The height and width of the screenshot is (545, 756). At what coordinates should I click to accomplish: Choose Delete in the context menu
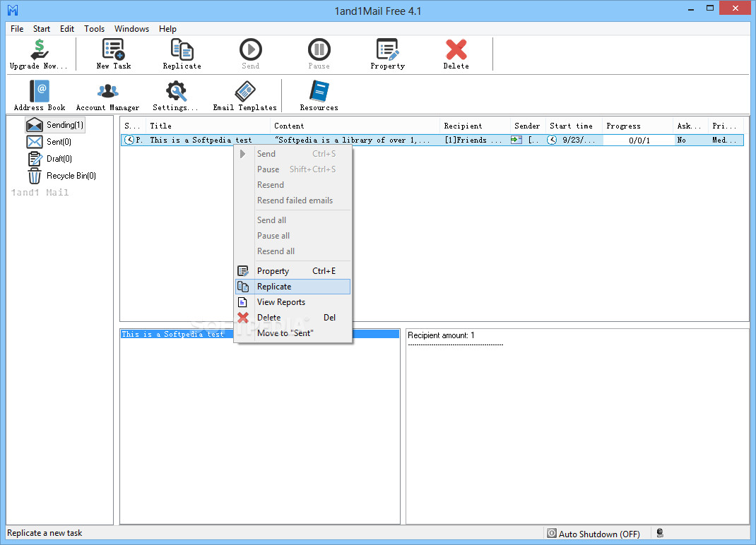293,318
